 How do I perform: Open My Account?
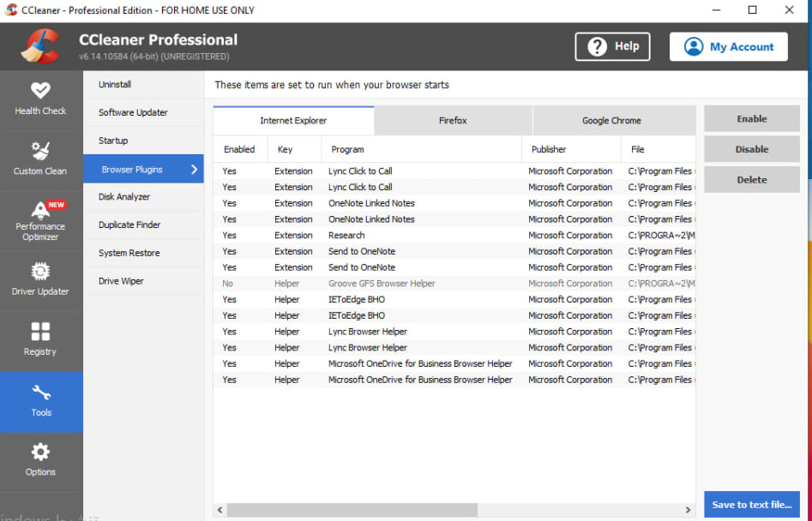click(729, 46)
